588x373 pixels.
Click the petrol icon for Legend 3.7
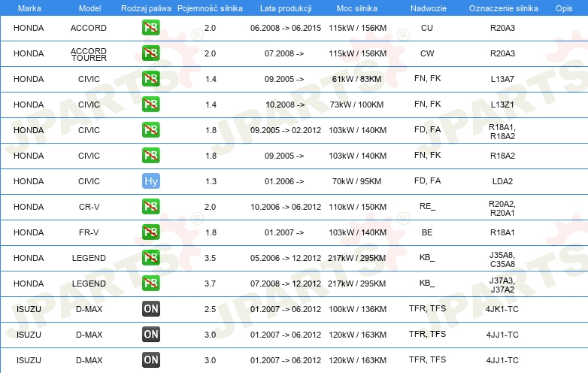tap(150, 284)
